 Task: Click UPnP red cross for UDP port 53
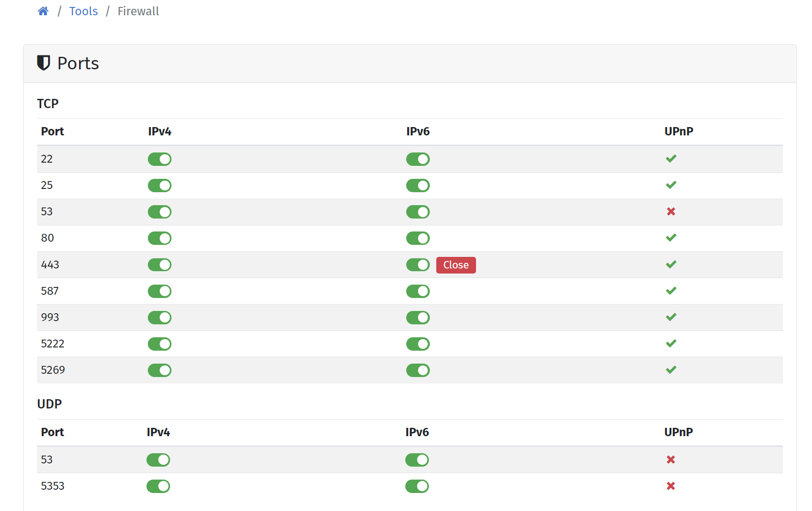(671, 460)
